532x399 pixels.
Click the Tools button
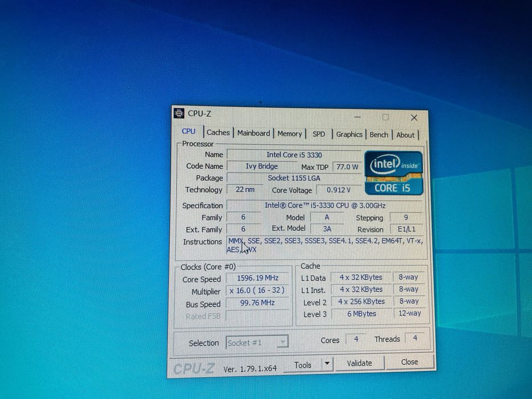coord(302,365)
